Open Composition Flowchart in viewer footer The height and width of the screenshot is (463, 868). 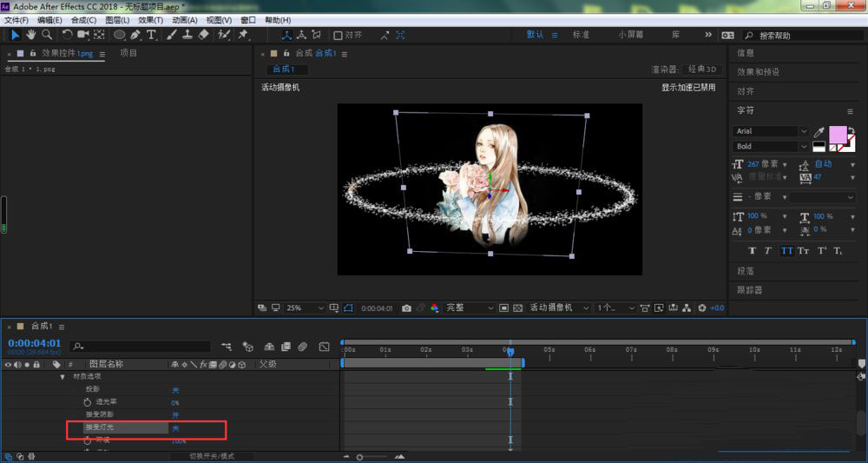coord(687,308)
